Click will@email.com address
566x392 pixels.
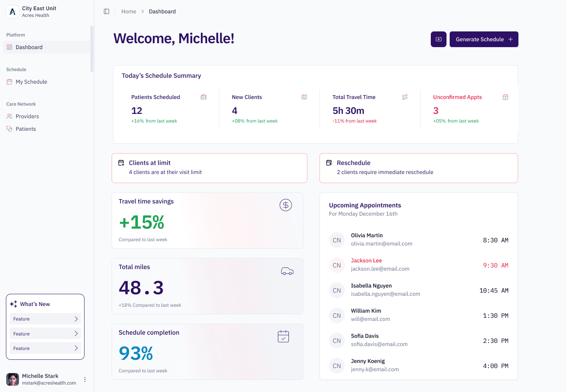pos(371,319)
